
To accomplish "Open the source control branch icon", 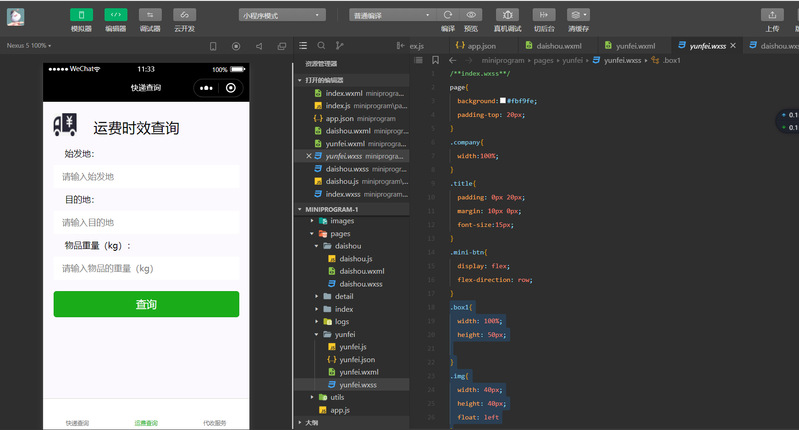I will coord(340,46).
